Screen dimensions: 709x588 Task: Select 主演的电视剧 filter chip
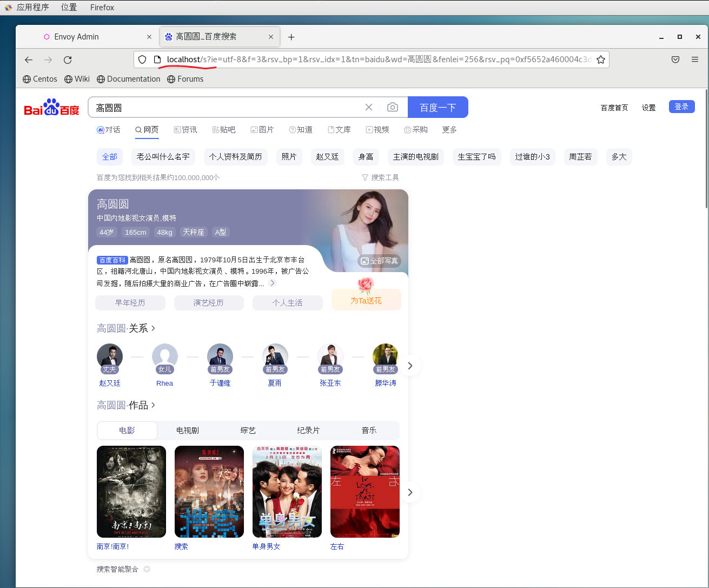click(x=416, y=157)
